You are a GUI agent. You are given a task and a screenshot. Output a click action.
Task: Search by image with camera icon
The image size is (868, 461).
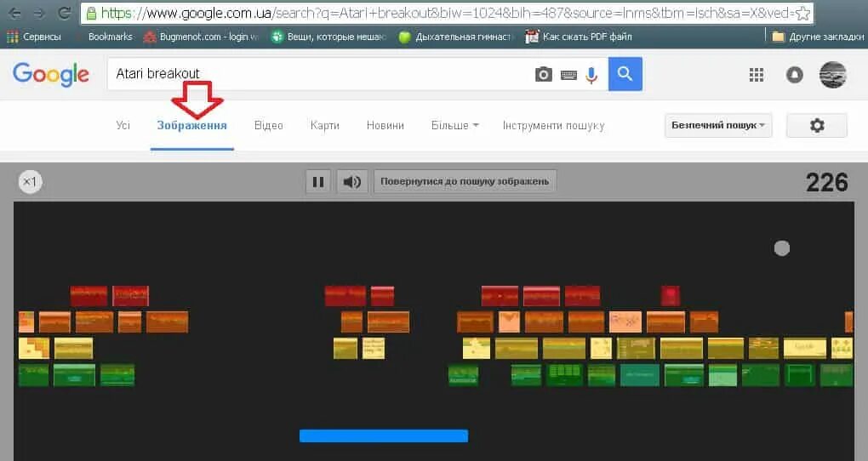[544, 74]
